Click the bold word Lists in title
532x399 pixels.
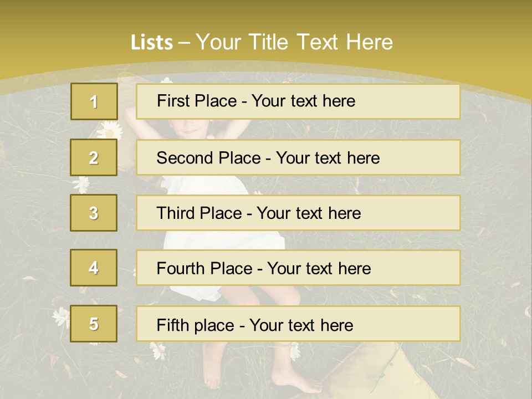click(x=152, y=43)
